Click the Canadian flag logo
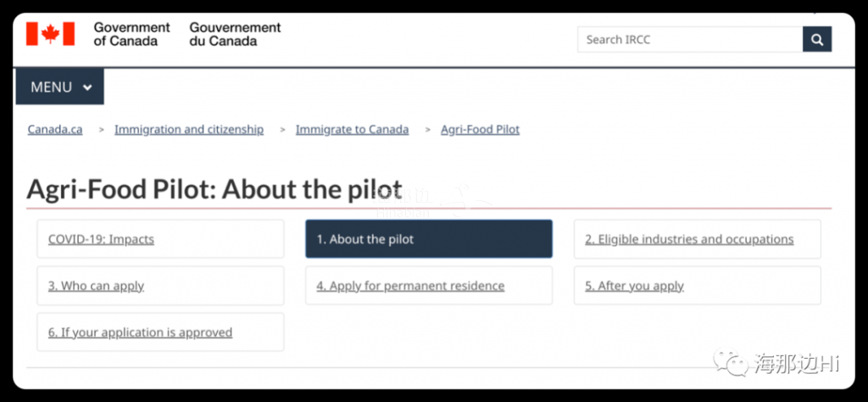Image resolution: width=868 pixels, height=402 pixels. pos(50,34)
